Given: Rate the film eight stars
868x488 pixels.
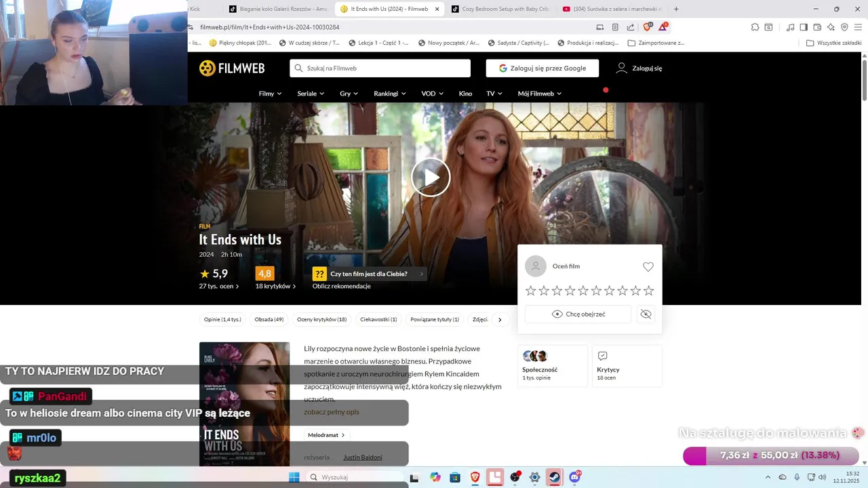Looking at the screenshot, I should coord(623,290).
